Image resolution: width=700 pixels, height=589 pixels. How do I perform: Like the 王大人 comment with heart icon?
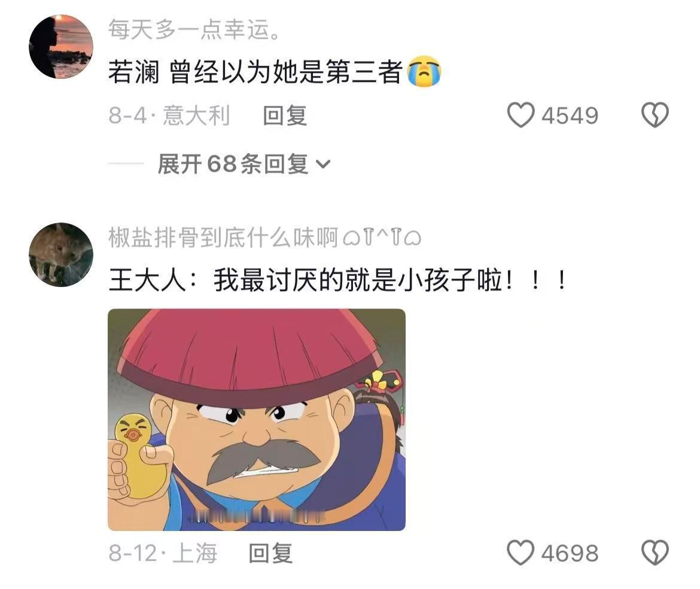click(521, 553)
